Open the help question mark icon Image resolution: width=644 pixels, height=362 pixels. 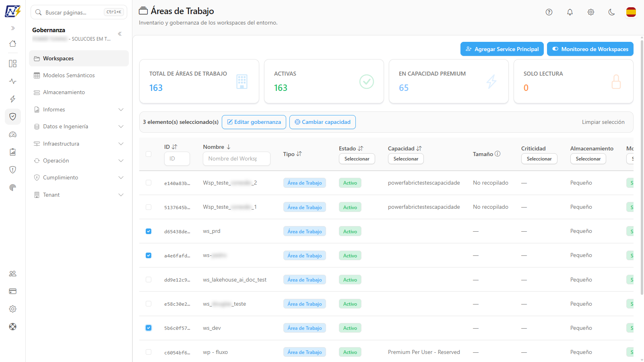click(549, 12)
